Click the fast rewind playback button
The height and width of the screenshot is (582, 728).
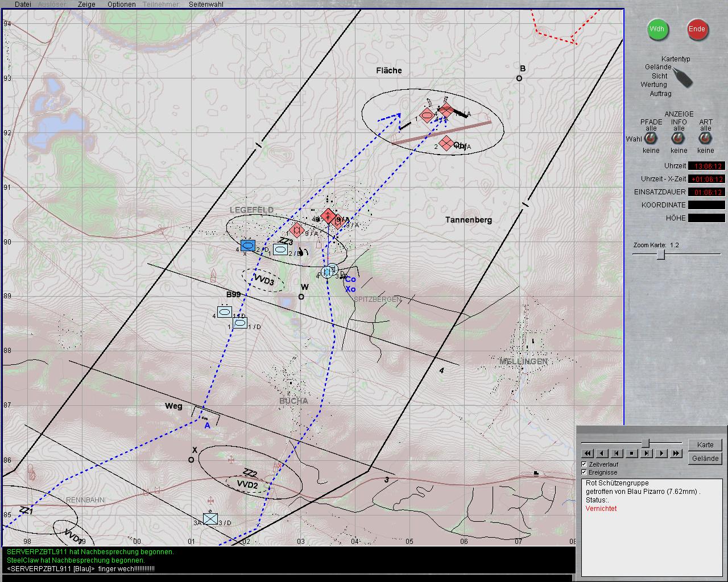[588, 453]
